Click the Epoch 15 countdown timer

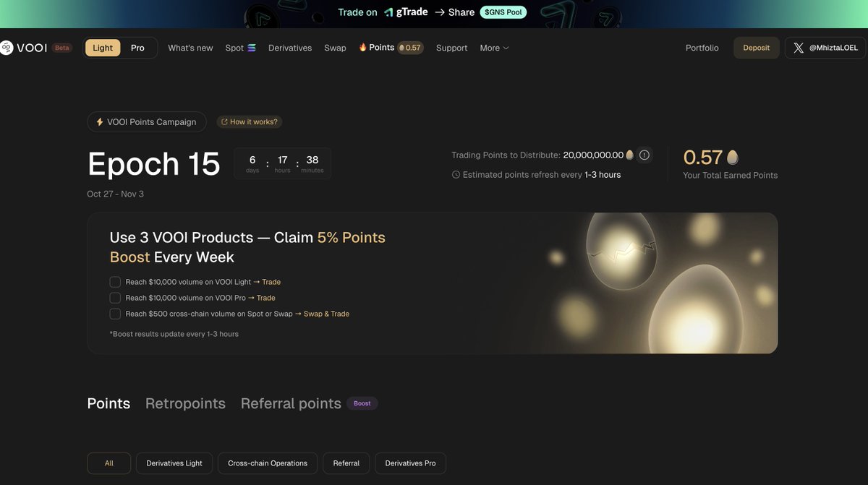283,163
